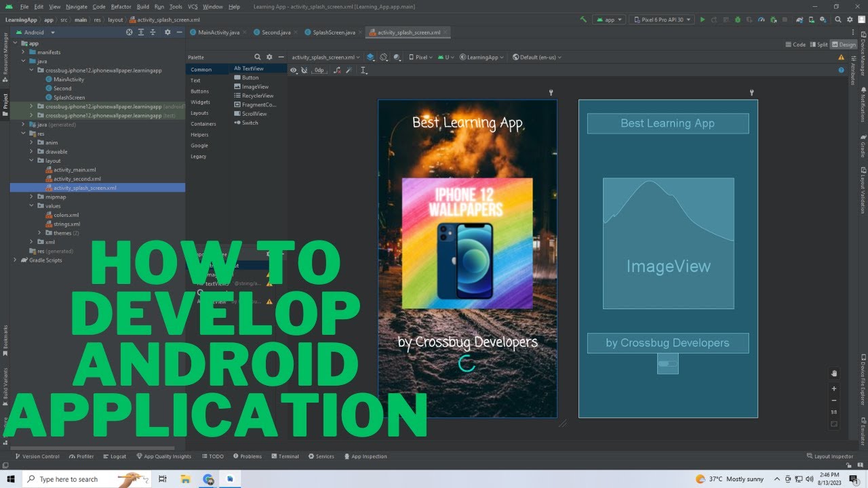The image size is (868, 488).
Task: Open the Build menu
Action: (x=142, y=7)
